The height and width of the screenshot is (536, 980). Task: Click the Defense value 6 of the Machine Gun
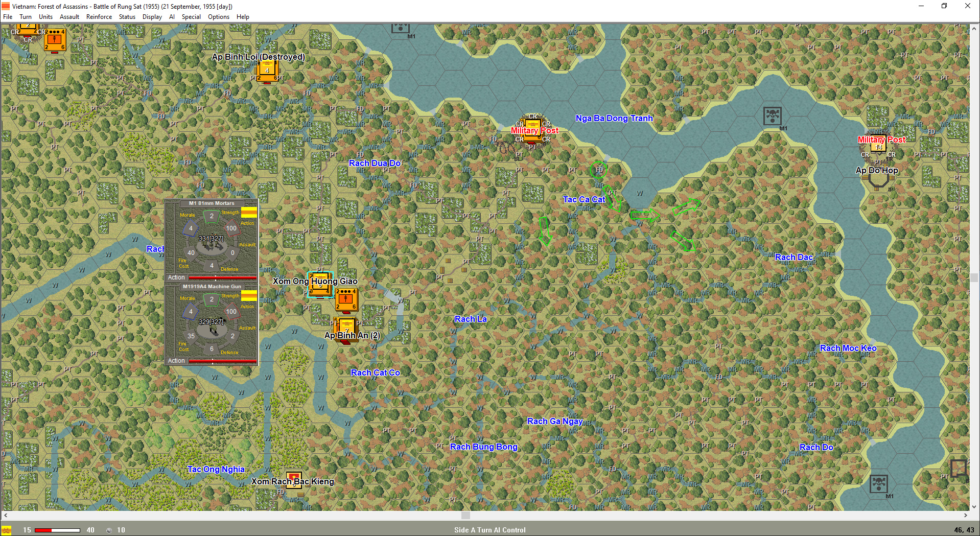(x=212, y=349)
